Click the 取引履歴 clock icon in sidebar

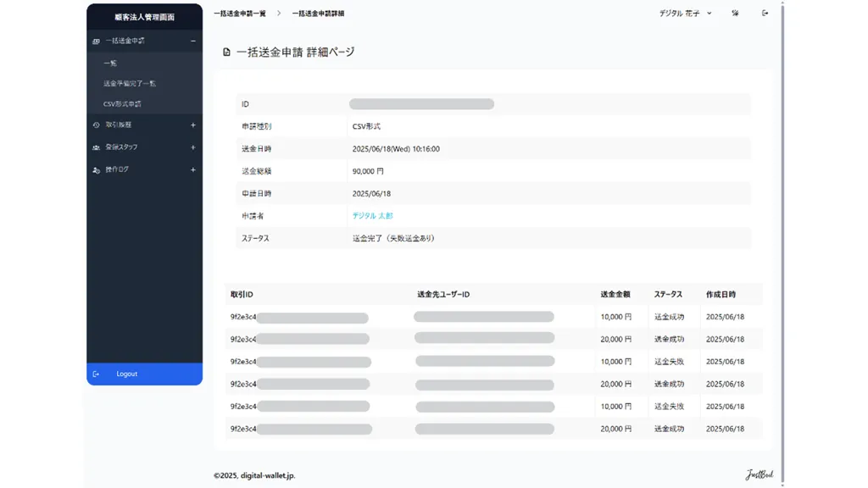pyautogui.click(x=97, y=125)
